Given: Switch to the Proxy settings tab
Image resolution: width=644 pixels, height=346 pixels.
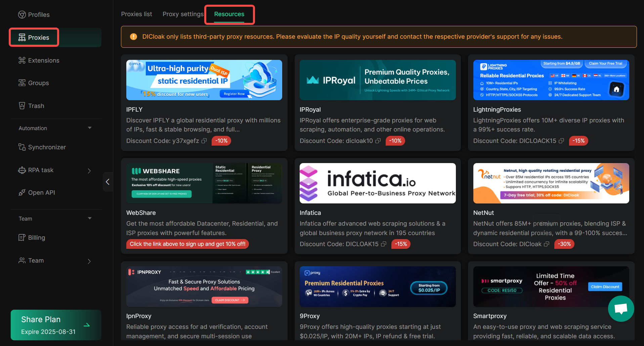Looking at the screenshot, I should pos(183,14).
